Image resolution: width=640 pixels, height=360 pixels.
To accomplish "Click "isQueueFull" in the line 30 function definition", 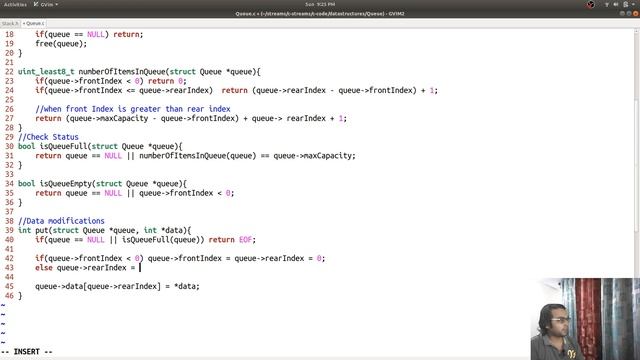I will pos(63,146).
